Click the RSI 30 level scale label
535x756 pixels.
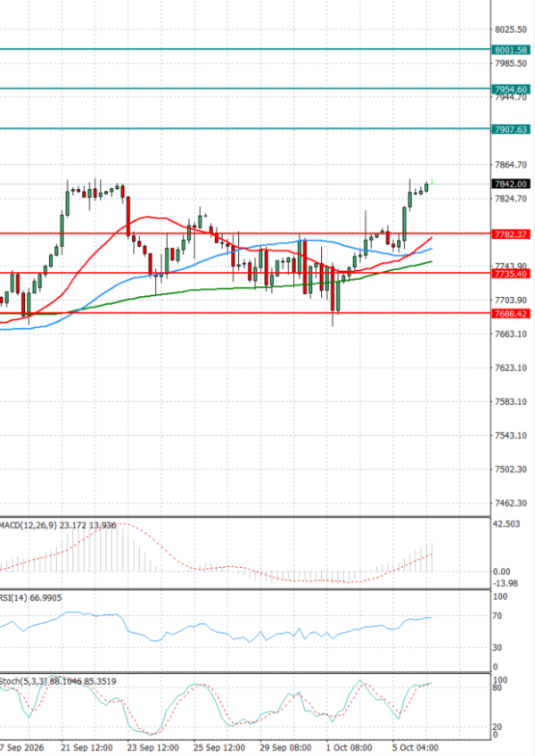tap(498, 647)
